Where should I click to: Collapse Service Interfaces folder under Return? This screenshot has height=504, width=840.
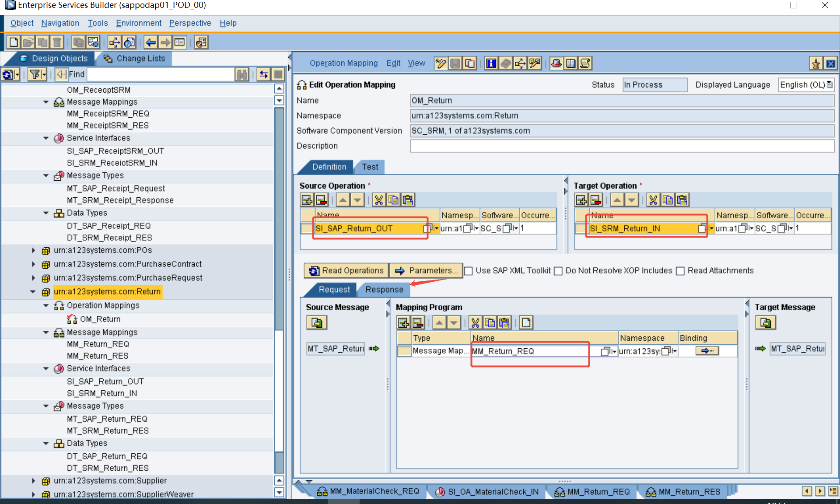[46, 368]
